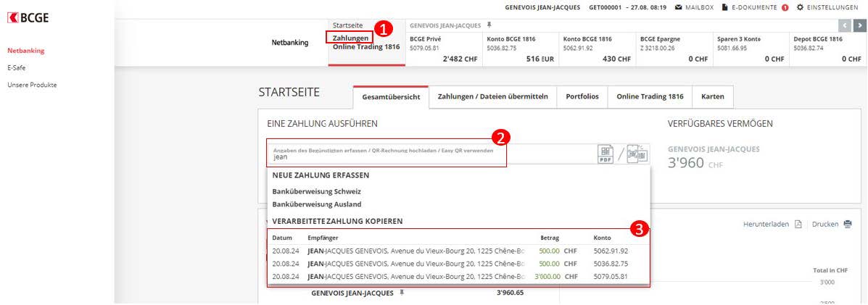
Task: Select the BCGE Epargne account card
Action: tap(674, 49)
